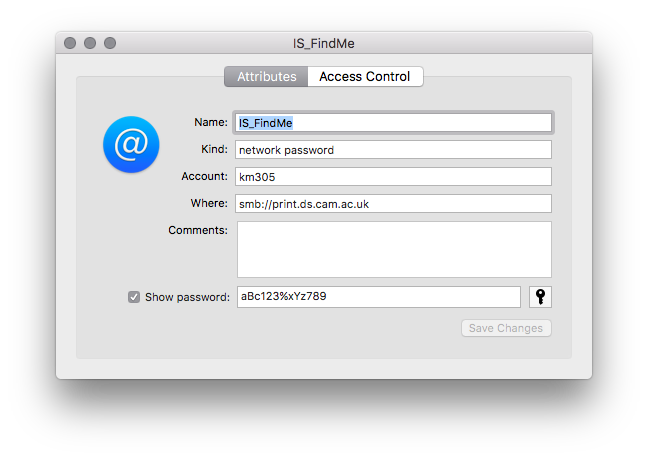Click the Where field with smb URL

tap(393, 204)
